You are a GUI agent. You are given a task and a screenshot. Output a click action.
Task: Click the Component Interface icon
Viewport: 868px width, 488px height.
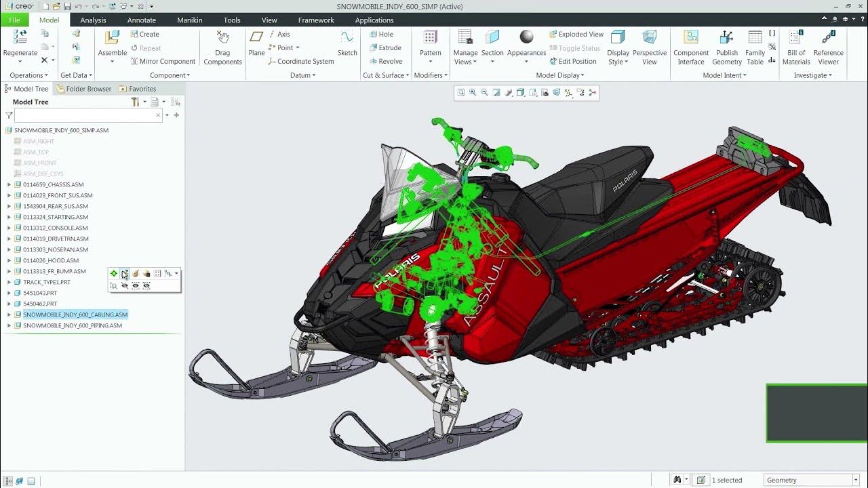coord(691,37)
